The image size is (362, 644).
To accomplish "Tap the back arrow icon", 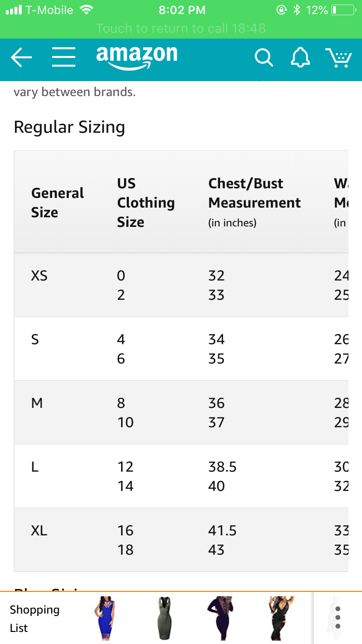I will pyautogui.click(x=21, y=58).
